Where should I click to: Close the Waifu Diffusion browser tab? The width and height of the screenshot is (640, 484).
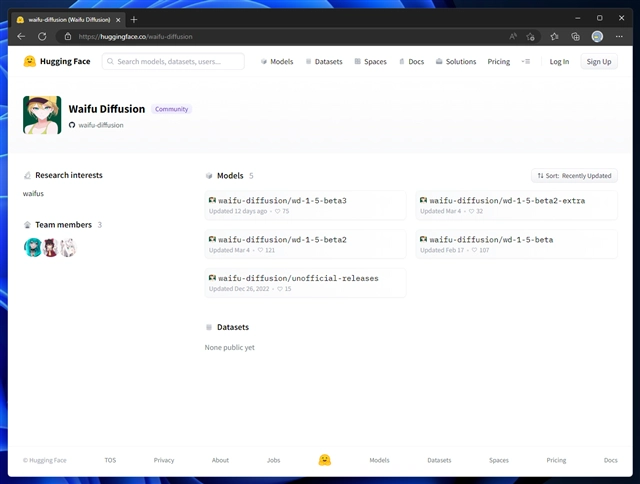point(118,20)
